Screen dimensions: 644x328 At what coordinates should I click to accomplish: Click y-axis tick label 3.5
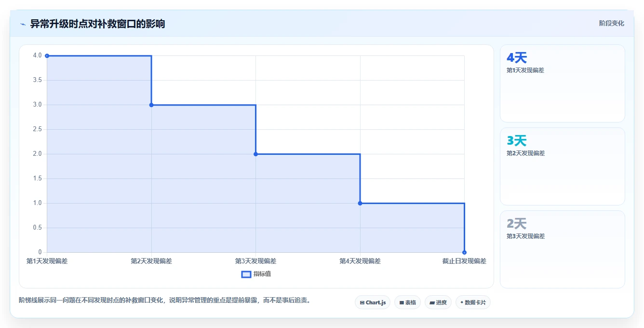click(x=38, y=80)
